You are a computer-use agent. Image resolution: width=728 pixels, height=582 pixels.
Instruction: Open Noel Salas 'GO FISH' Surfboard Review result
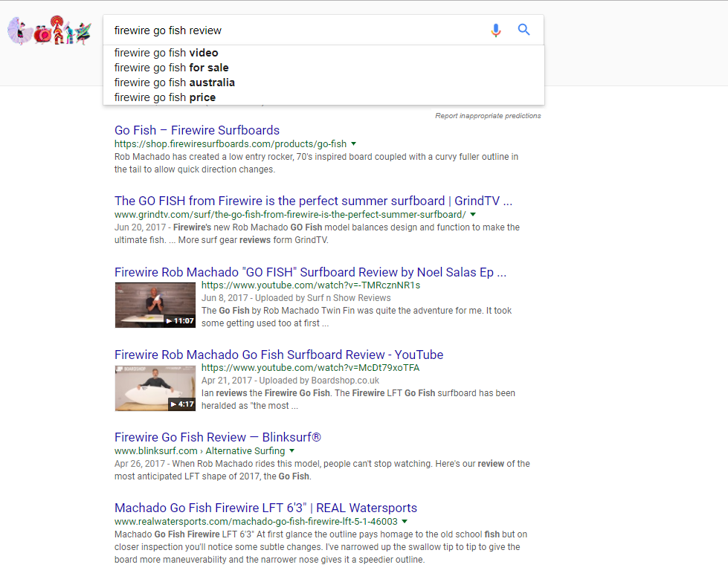point(310,272)
